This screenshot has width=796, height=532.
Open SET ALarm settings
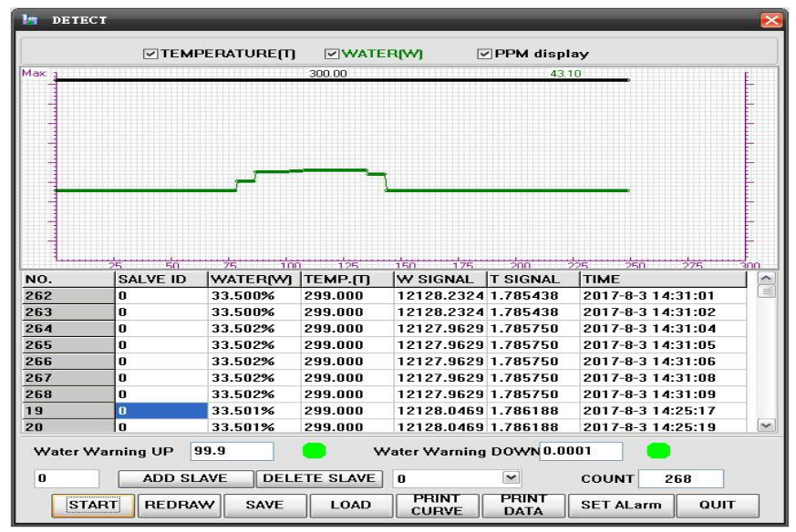(x=620, y=505)
